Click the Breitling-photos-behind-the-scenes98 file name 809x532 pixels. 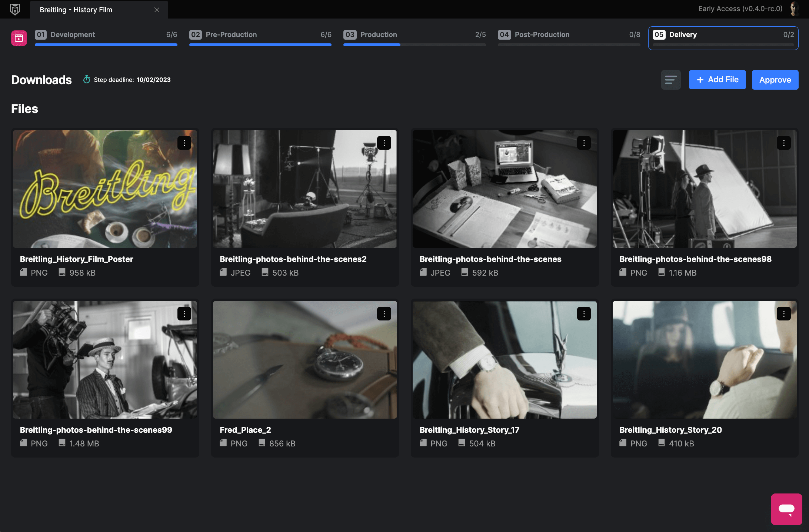[x=695, y=259]
